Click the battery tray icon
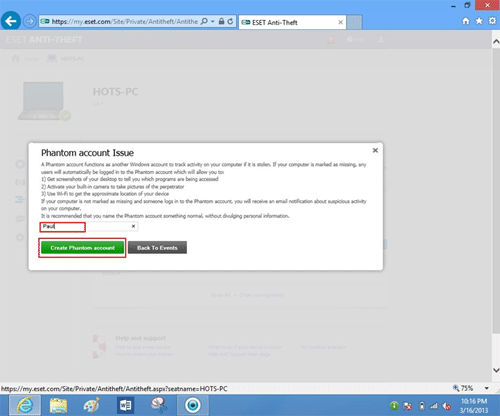This screenshot has width=500, height=416. pyautogui.click(x=422, y=406)
